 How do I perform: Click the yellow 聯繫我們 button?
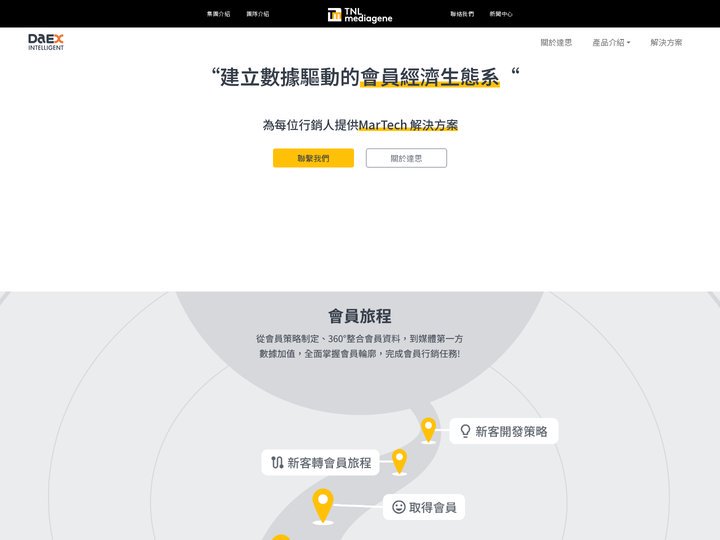[x=313, y=158]
